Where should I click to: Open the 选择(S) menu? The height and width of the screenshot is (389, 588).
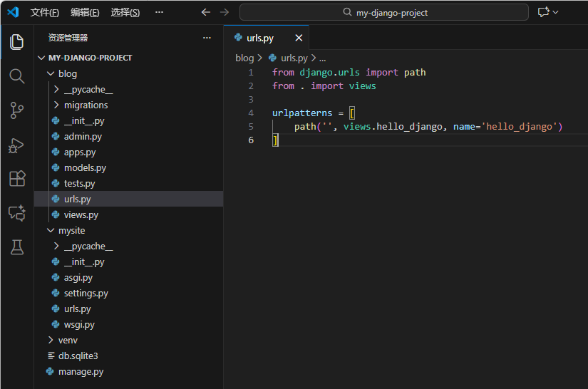coord(125,12)
